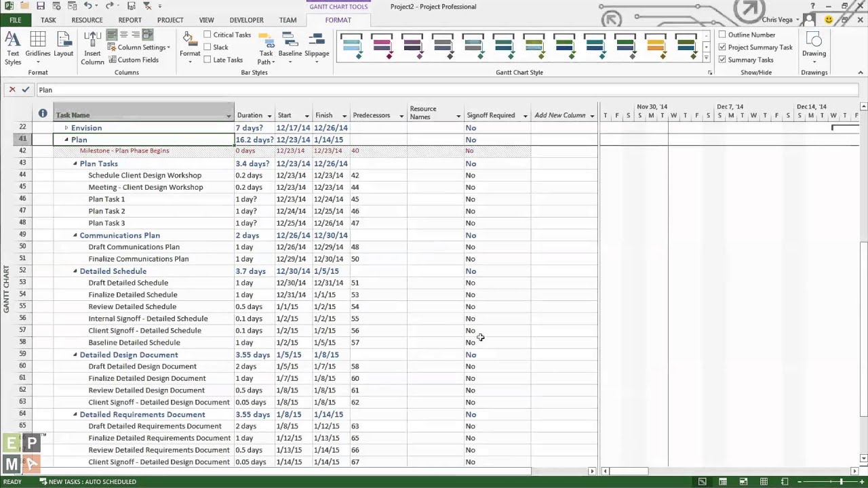Switch to the RESOURCE tab
This screenshot has height=488, width=868.
click(87, 20)
